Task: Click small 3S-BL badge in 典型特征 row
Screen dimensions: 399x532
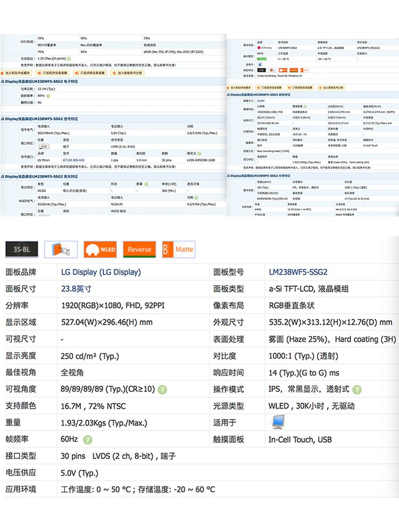Action: click(262, 70)
